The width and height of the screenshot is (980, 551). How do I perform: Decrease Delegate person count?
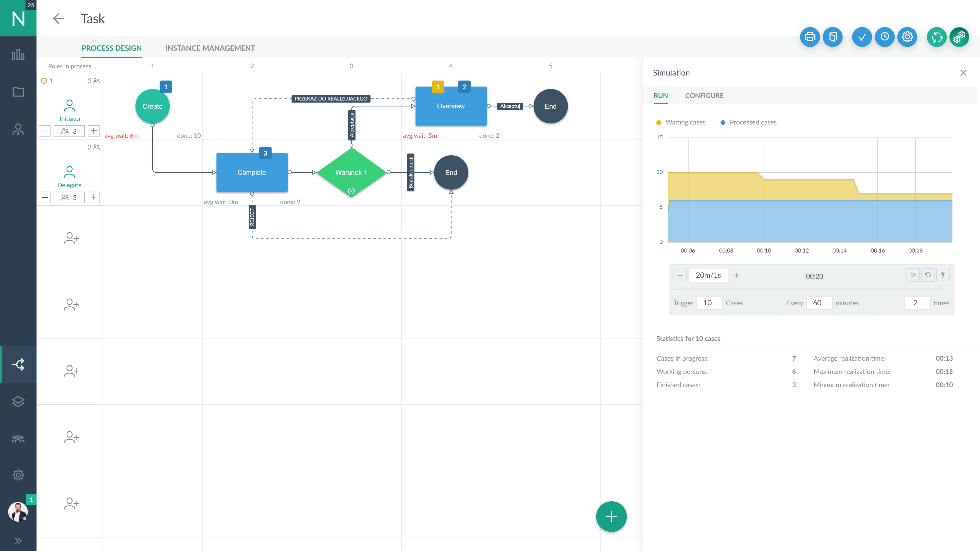[45, 197]
